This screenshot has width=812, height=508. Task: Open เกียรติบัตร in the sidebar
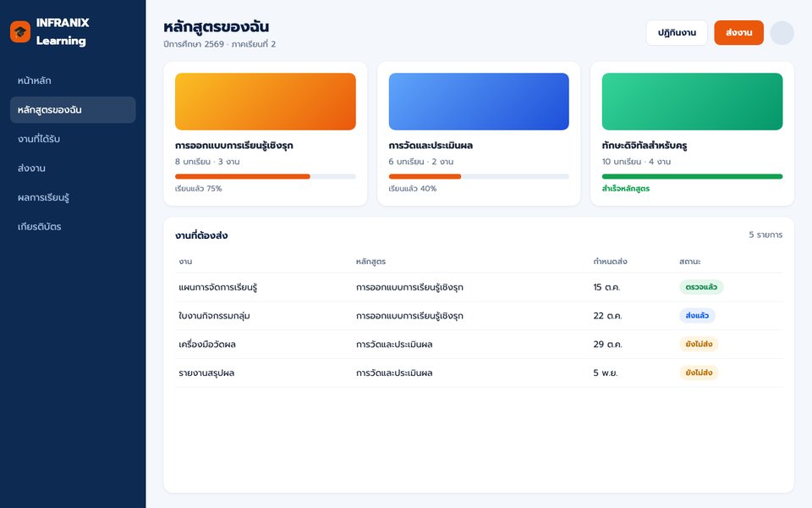(73, 227)
